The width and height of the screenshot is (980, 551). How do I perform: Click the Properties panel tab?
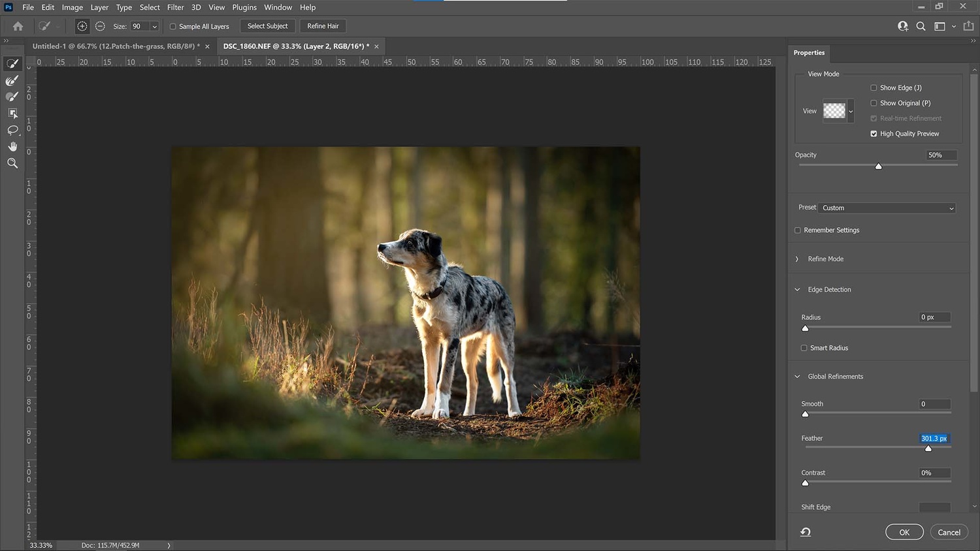(809, 53)
